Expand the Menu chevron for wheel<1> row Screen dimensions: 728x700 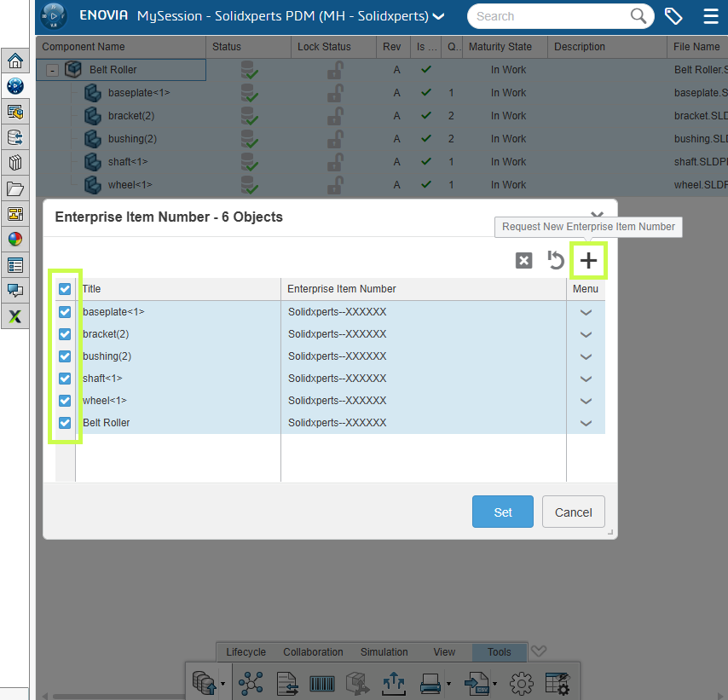(586, 401)
